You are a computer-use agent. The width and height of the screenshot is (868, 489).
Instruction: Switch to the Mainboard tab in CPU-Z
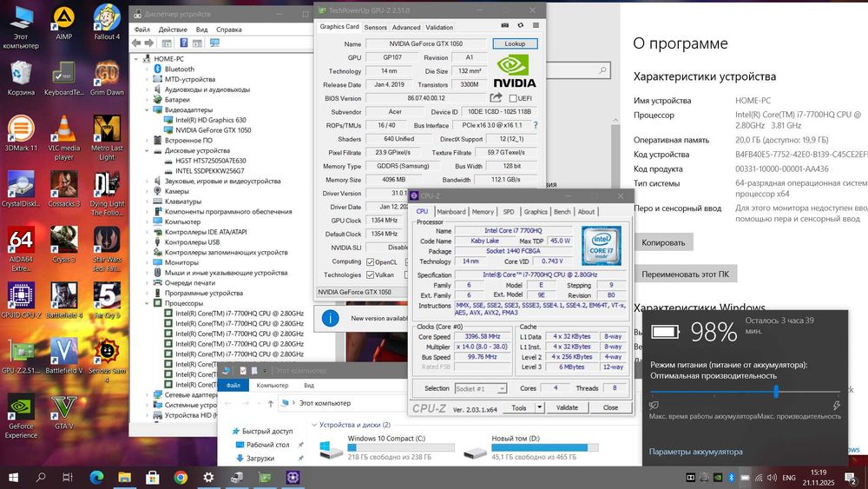tap(451, 212)
